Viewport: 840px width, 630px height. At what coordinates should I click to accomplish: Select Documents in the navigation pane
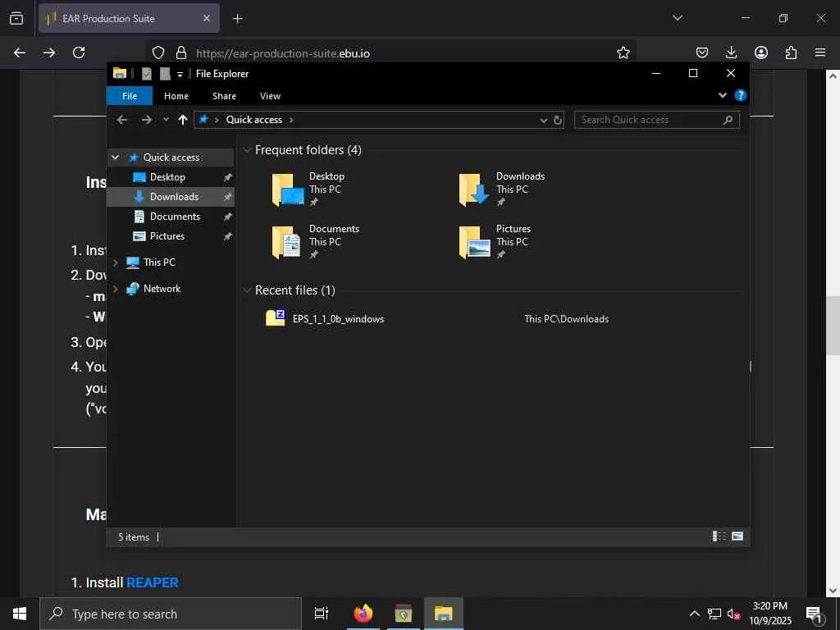(x=175, y=217)
